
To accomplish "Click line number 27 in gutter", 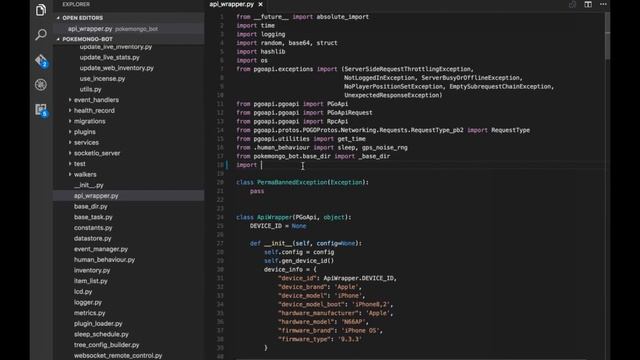I will pyautogui.click(x=220, y=243).
